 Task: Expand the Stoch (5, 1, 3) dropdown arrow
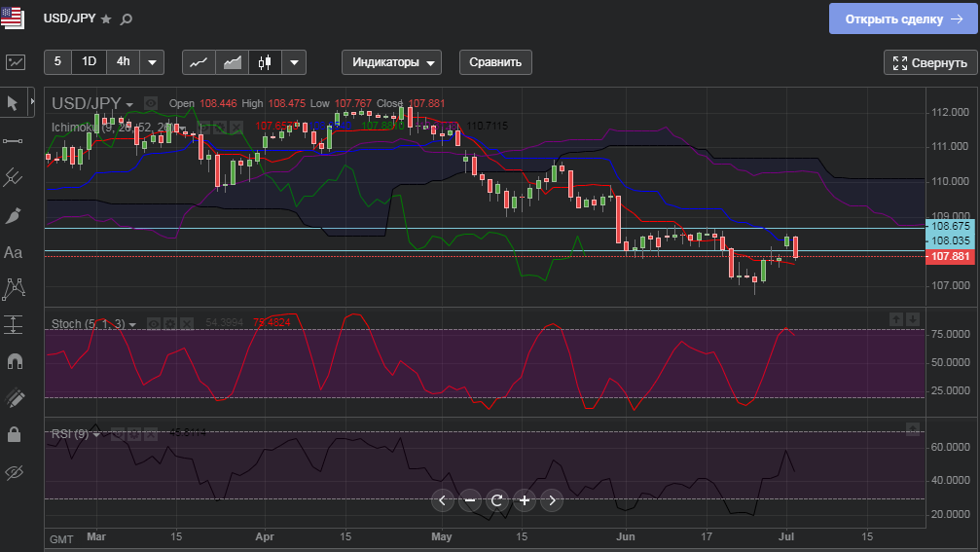132,325
